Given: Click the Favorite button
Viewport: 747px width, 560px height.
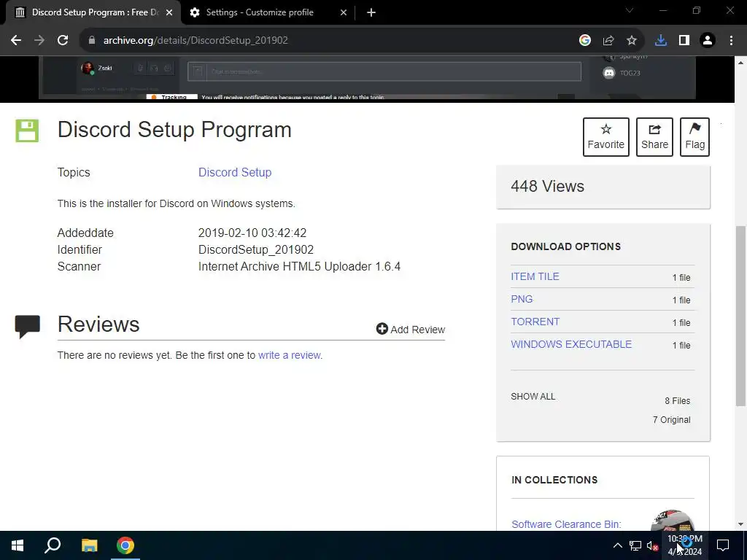Looking at the screenshot, I should point(606,137).
